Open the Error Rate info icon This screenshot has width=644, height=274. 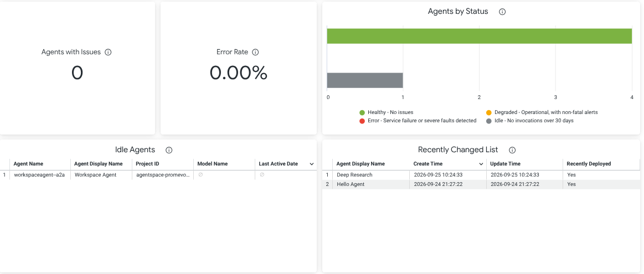(255, 52)
